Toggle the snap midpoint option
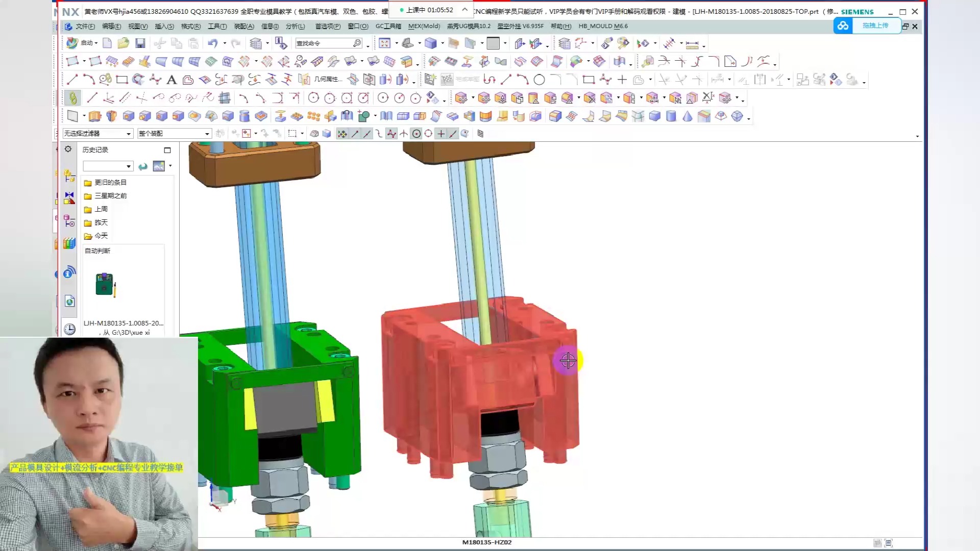Screen dimensions: 980x551 367,134
